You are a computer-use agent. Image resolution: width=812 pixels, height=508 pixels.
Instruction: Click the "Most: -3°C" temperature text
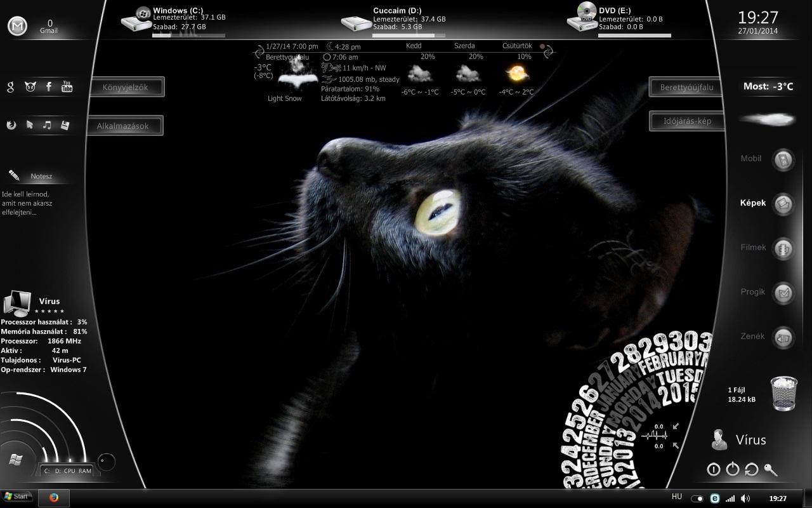768,86
